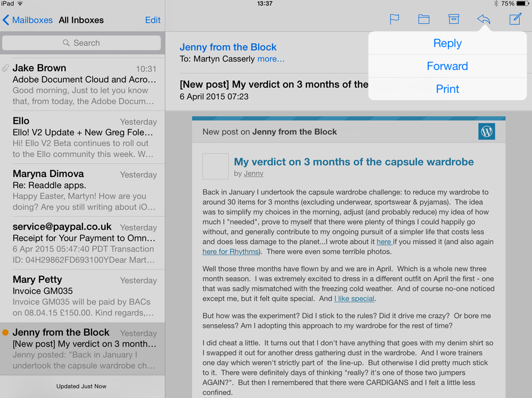The image size is (532, 398).
Task: Compose a new email with the compose icon
Action: pyautogui.click(x=514, y=19)
